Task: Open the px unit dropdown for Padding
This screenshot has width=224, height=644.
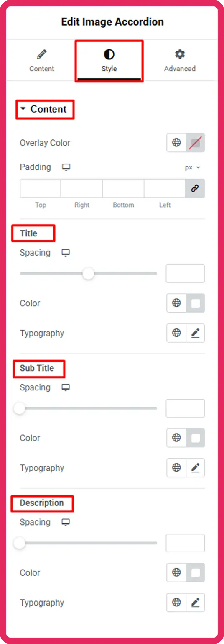Action: pos(193,167)
